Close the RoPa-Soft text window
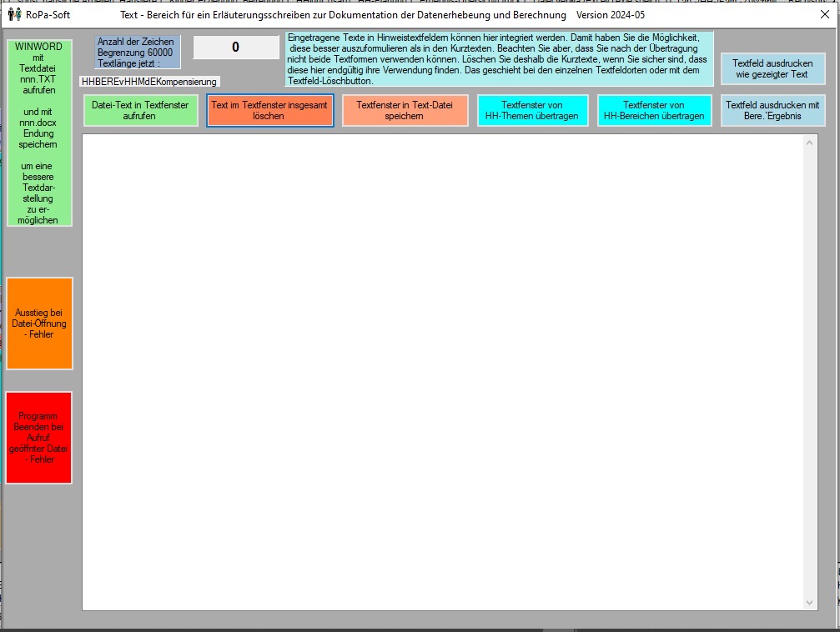Image resolution: width=840 pixels, height=632 pixels. point(825,14)
